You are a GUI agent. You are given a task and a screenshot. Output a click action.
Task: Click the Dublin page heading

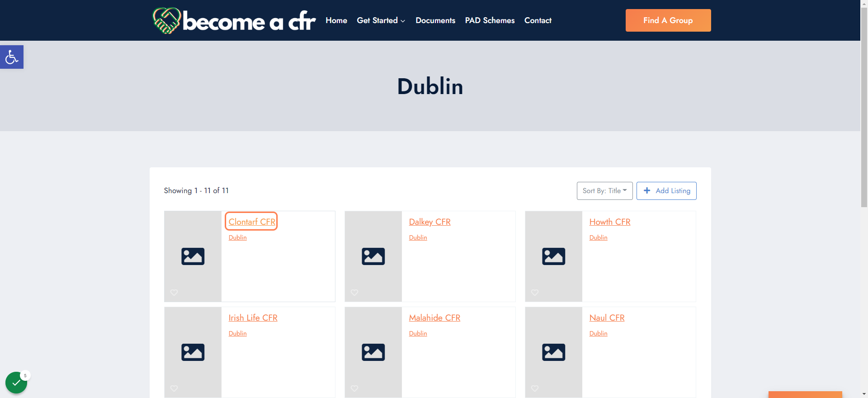click(430, 86)
